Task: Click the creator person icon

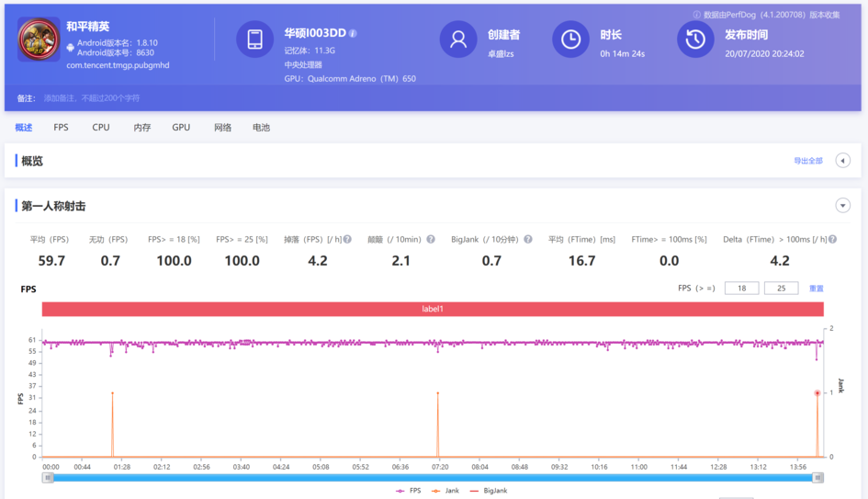Action: 457,40
